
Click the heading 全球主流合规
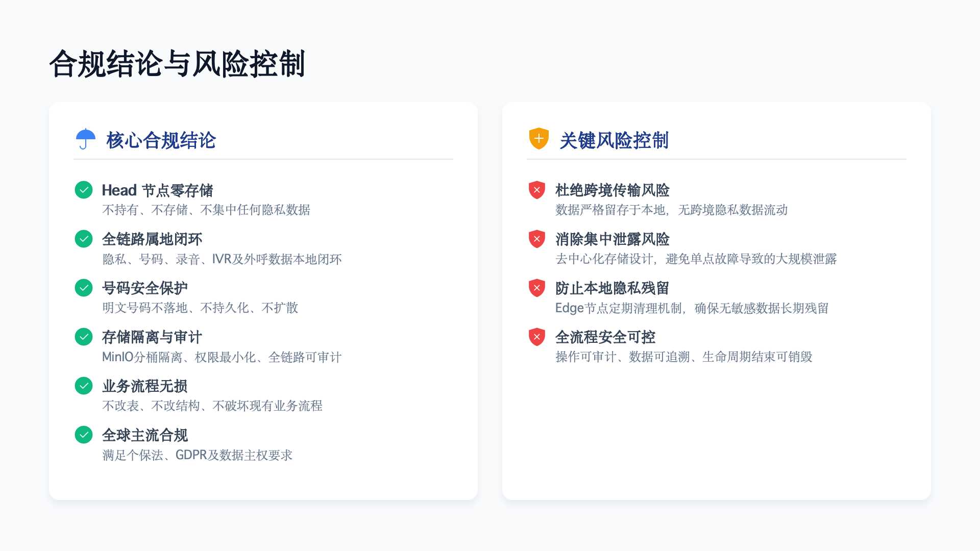click(x=145, y=435)
